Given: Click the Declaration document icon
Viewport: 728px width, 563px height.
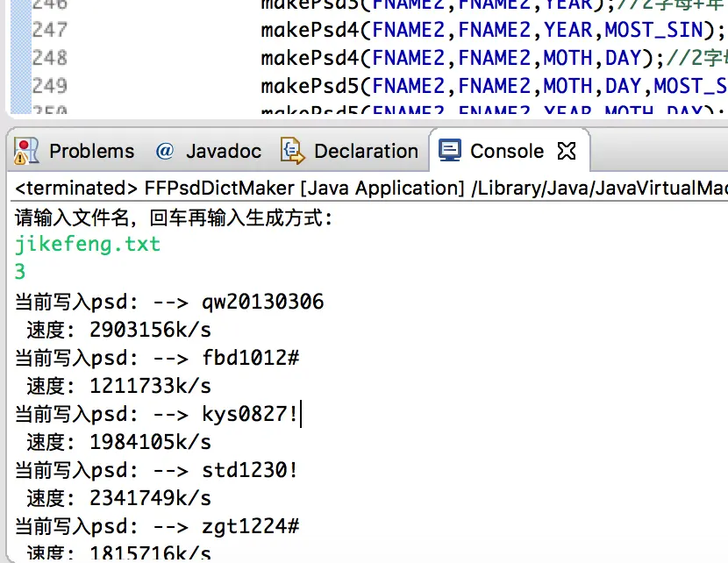Looking at the screenshot, I should (x=292, y=152).
